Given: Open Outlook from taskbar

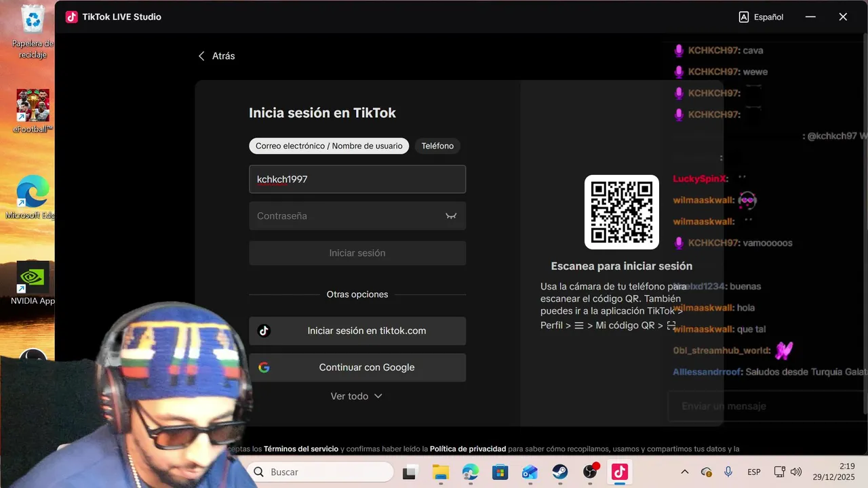Looking at the screenshot, I should pyautogui.click(x=530, y=472).
